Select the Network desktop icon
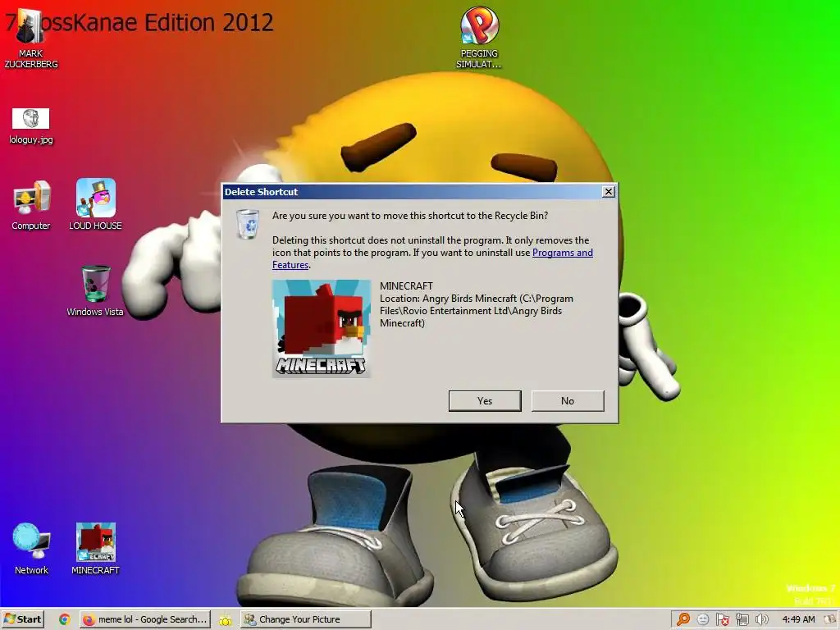 pyautogui.click(x=31, y=549)
